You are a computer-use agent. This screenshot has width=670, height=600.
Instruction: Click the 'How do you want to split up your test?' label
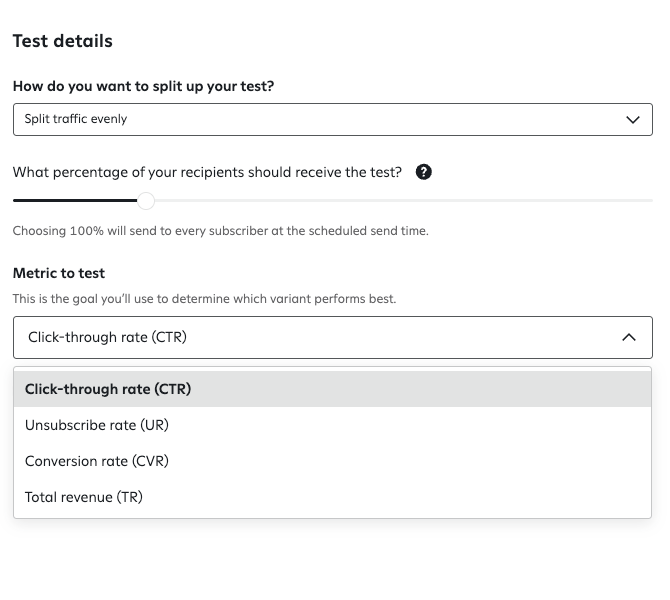tap(143, 86)
